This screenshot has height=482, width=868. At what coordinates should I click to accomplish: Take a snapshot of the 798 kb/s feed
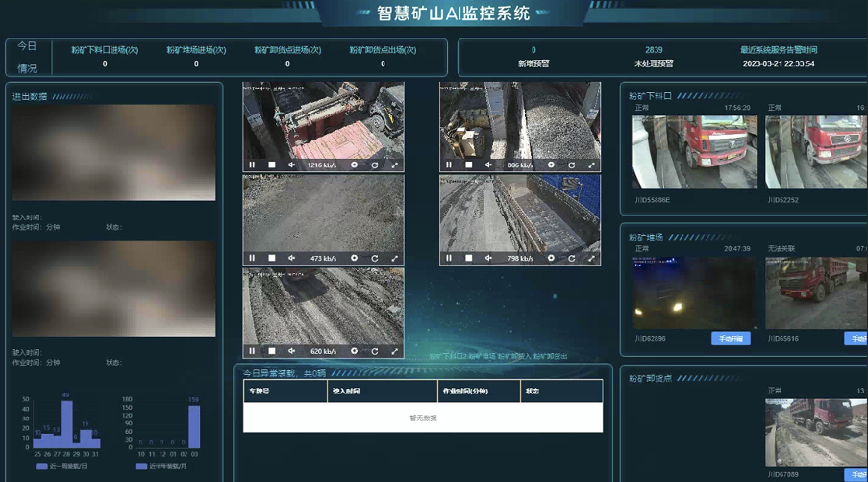click(552, 258)
